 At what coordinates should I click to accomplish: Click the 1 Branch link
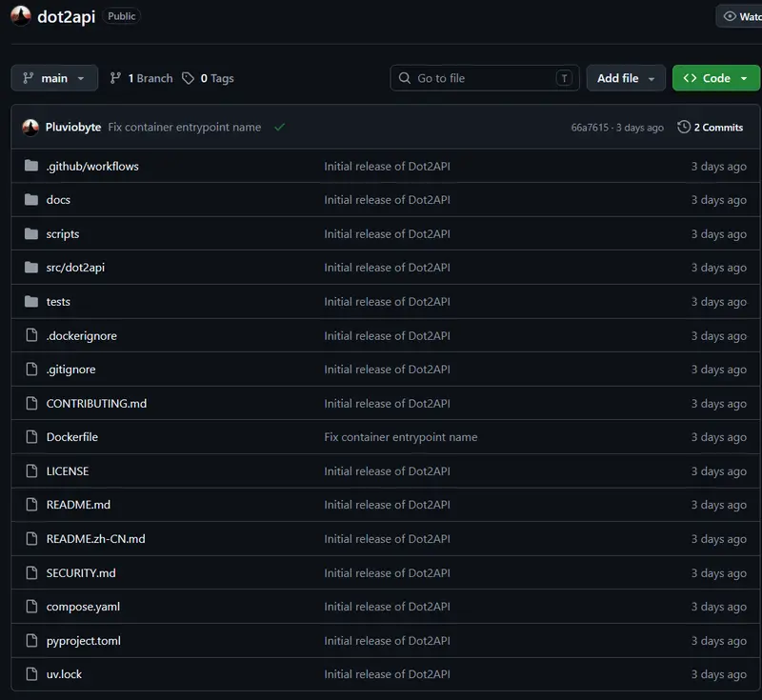(141, 78)
